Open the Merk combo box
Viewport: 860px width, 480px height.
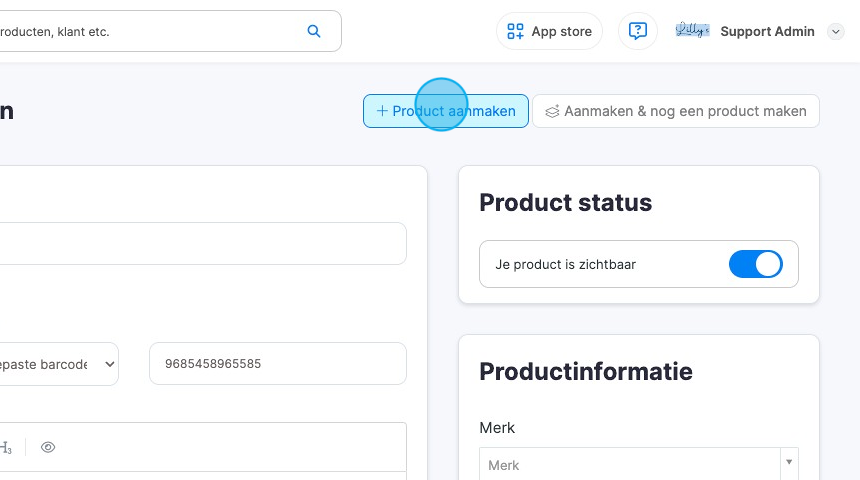[x=630, y=465]
